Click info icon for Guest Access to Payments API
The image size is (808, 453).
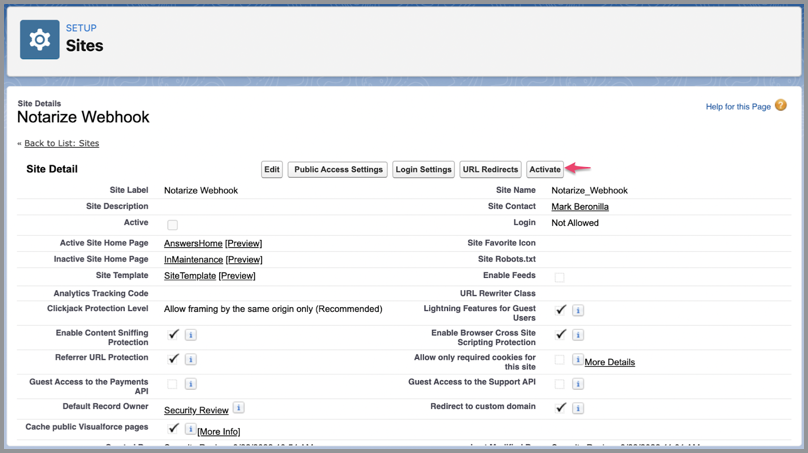190,384
